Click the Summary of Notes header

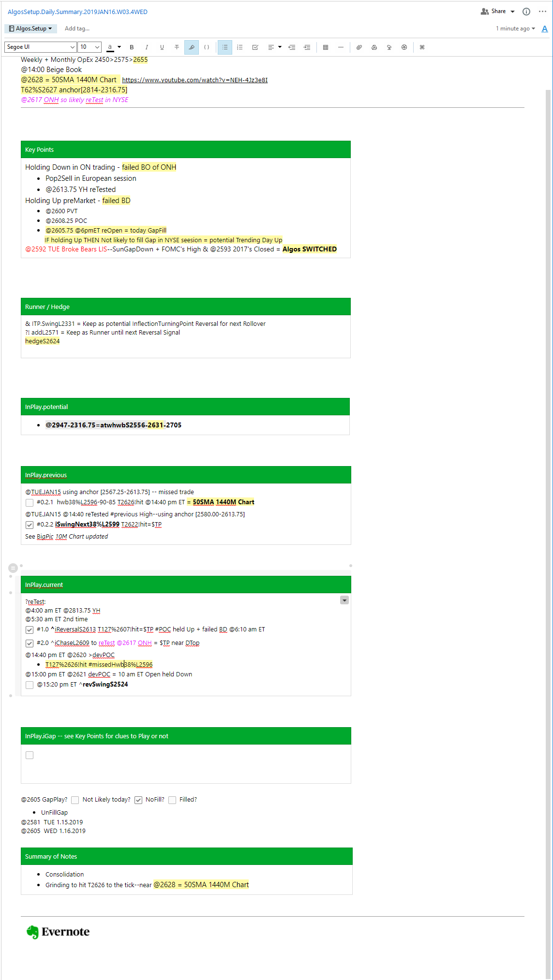coord(187,857)
